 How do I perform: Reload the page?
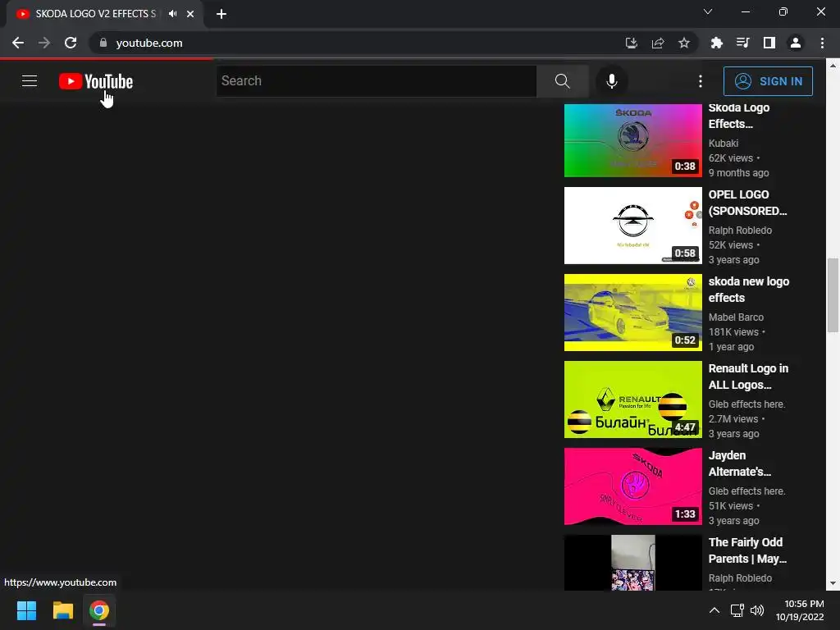click(71, 43)
